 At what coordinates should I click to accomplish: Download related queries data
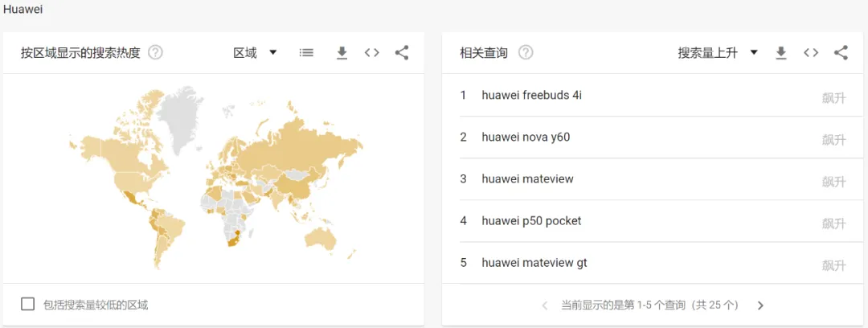pyautogui.click(x=781, y=53)
